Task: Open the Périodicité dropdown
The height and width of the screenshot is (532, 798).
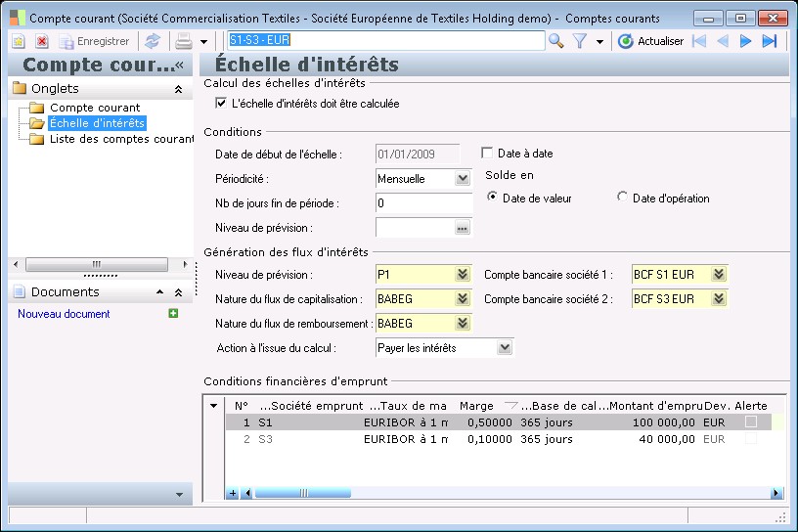Action: pyautogui.click(x=463, y=179)
